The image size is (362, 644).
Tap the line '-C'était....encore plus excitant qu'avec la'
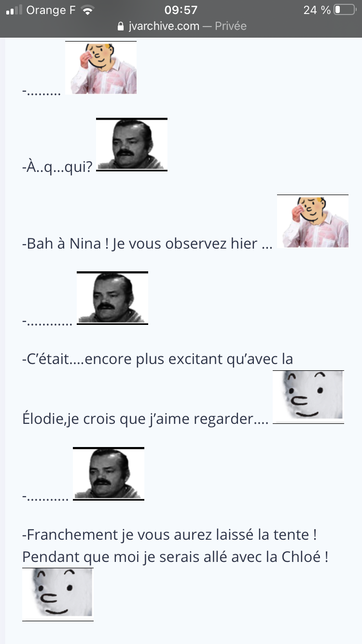coord(158,360)
